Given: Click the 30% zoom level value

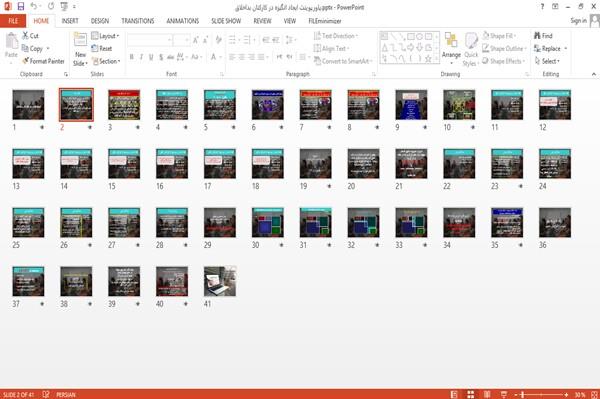Looking at the screenshot, I should (580, 394).
